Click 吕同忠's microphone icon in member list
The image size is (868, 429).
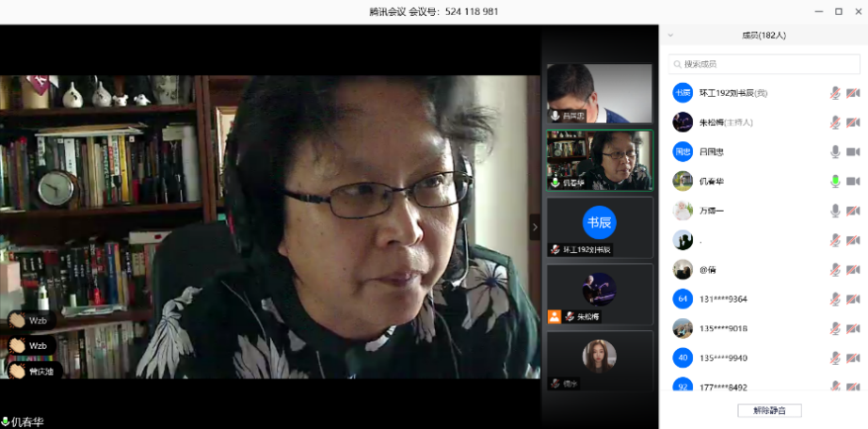point(834,151)
